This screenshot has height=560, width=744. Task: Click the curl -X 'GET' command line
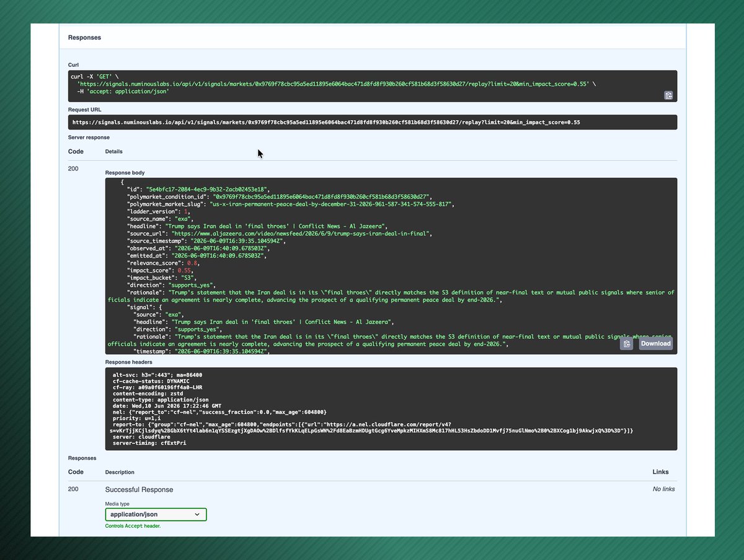pyautogui.click(x=94, y=76)
